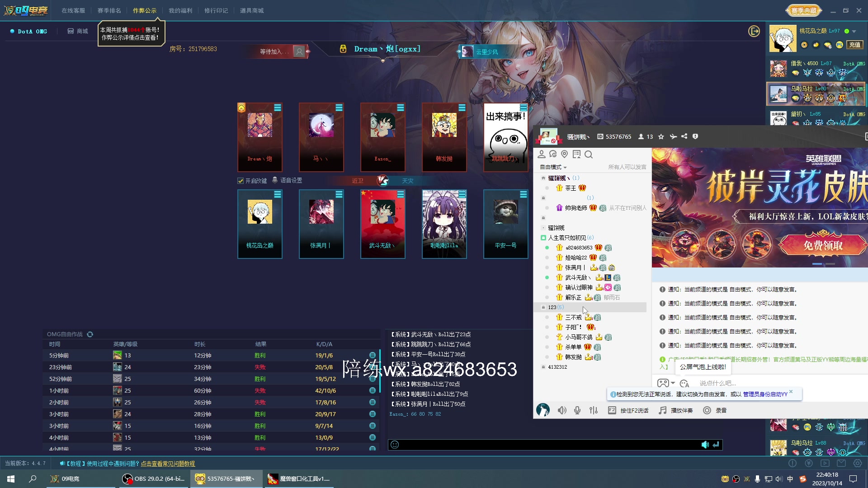Select user 武斗无敌丶 in YY channel list
The image size is (868, 488).
coord(578,277)
